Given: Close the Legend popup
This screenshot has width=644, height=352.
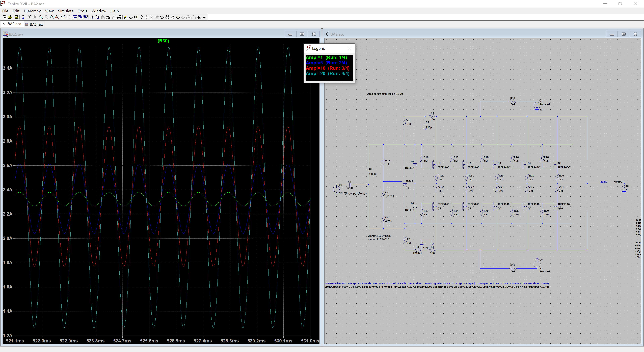Looking at the screenshot, I should (350, 48).
